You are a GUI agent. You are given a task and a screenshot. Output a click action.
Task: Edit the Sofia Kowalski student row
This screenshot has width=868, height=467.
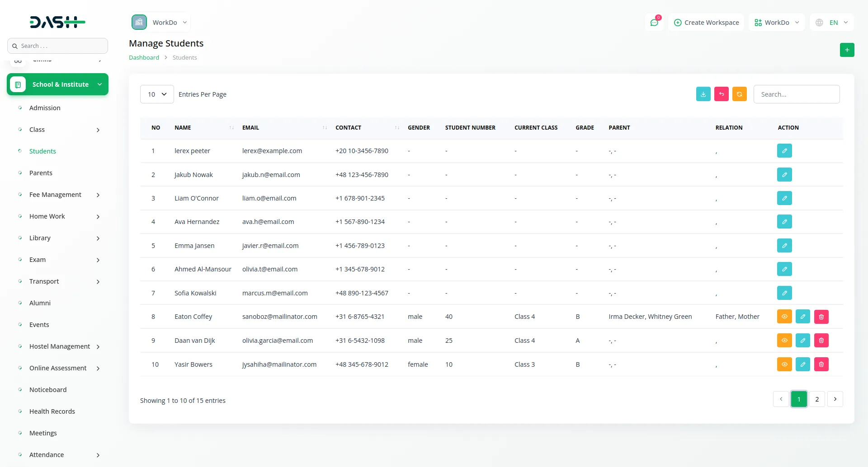tap(784, 293)
